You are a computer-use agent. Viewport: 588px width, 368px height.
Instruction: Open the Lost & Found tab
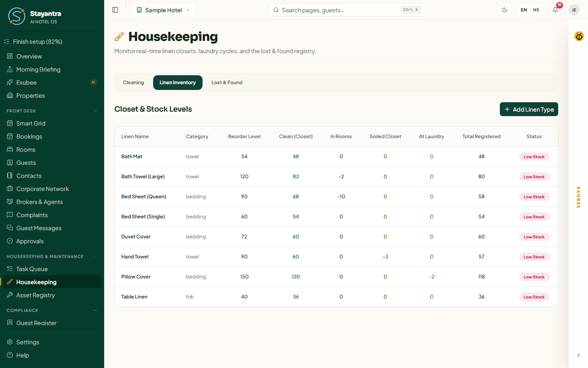click(x=227, y=83)
